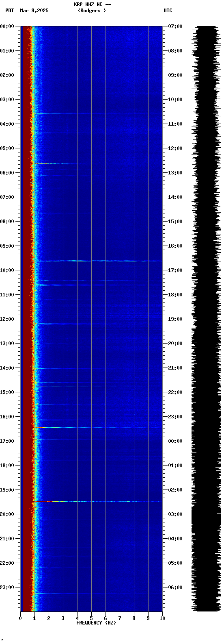Click the 22:00 UTC time label
The height and width of the screenshot is (644, 224).
[x=175, y=392]
